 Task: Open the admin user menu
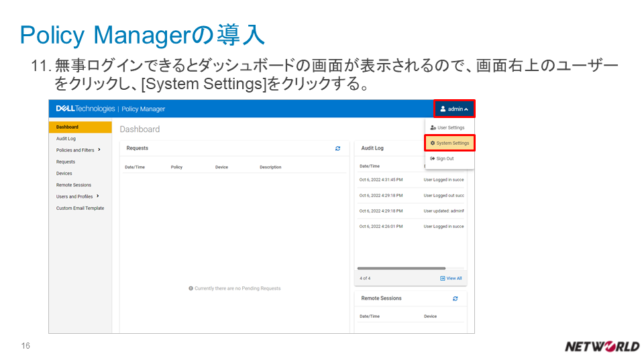454,109
